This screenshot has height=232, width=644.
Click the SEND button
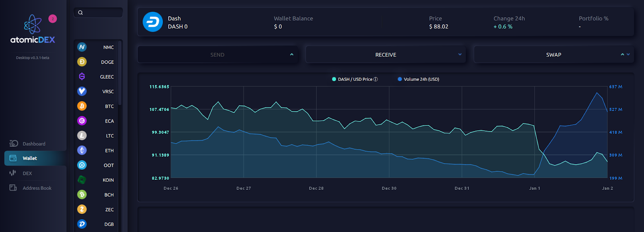pyautogui.click(x=217, y=54)
